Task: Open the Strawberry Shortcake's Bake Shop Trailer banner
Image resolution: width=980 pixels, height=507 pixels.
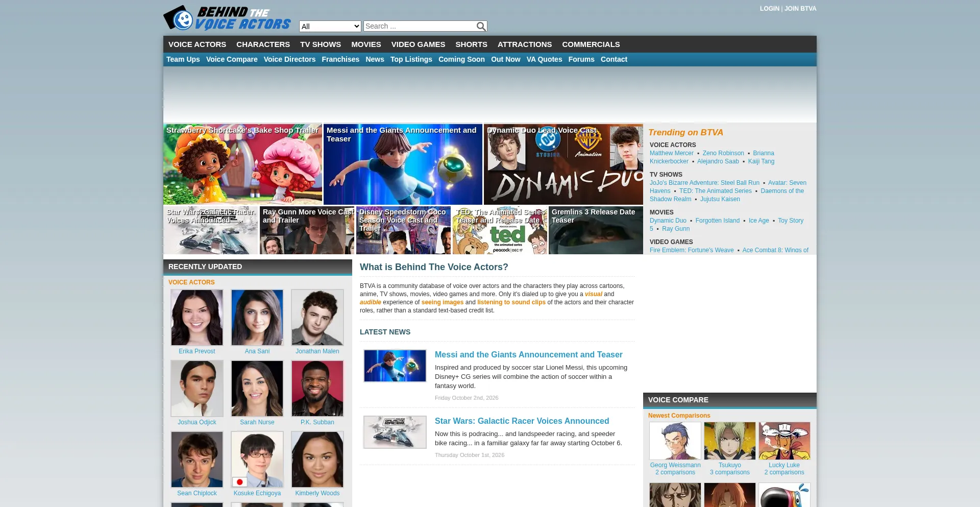Action: [242, 164]
